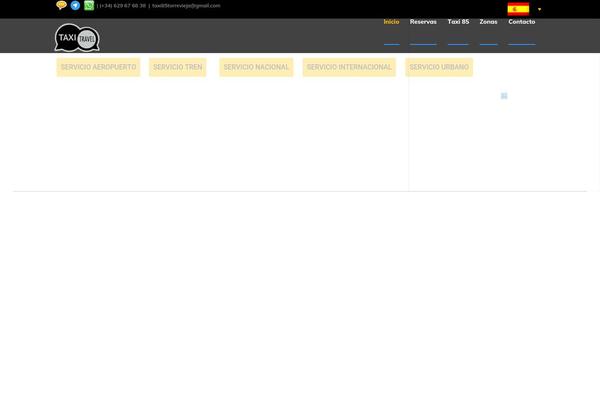Open Taxi 85 menu item
This screenshot has width=600, height=400.
pos(458,22)
